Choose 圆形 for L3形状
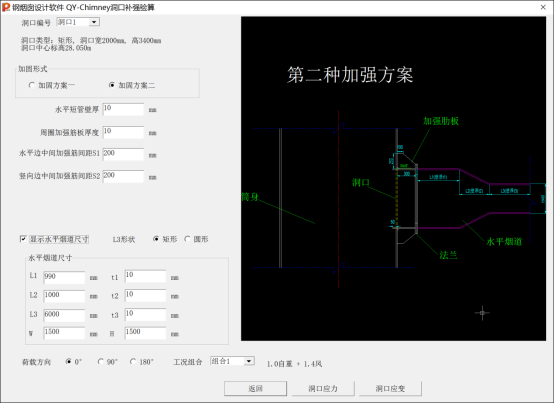This screenshot has height=404, width=555. point(187,239)
